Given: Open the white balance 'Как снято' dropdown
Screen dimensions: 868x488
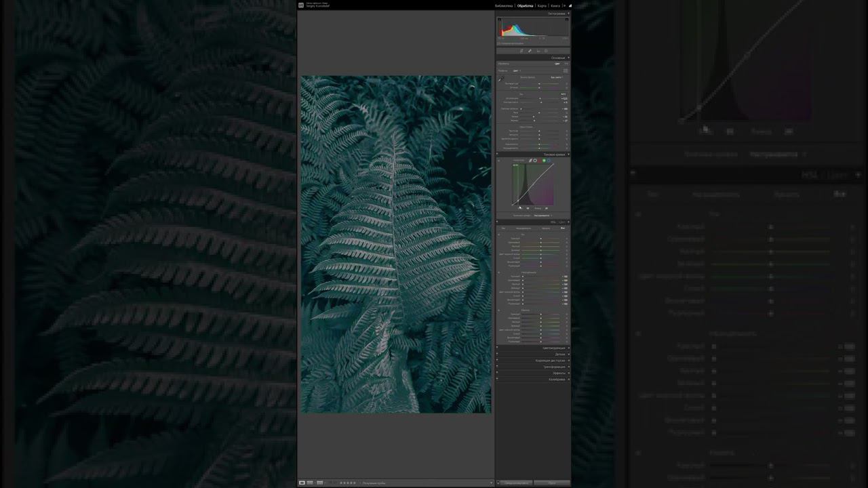Looking at the screenshot, I should click(x=557, y=77).
